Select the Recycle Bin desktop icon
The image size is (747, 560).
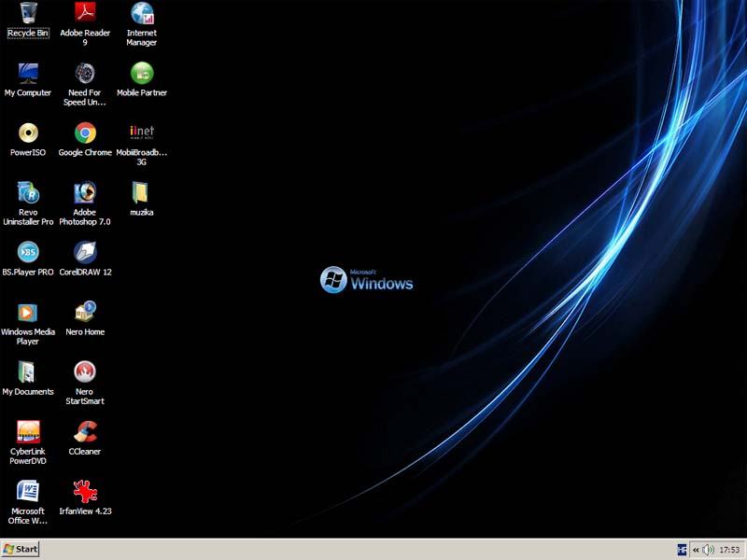point(28,14)
